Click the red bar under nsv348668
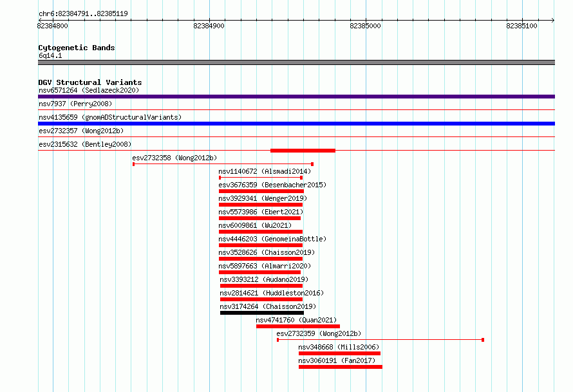The height and width of the screenshot is (392, 573). [339, 353]
